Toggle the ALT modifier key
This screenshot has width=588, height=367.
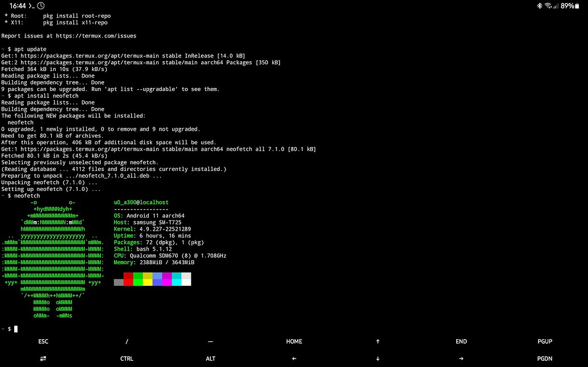tap(211, 358)
